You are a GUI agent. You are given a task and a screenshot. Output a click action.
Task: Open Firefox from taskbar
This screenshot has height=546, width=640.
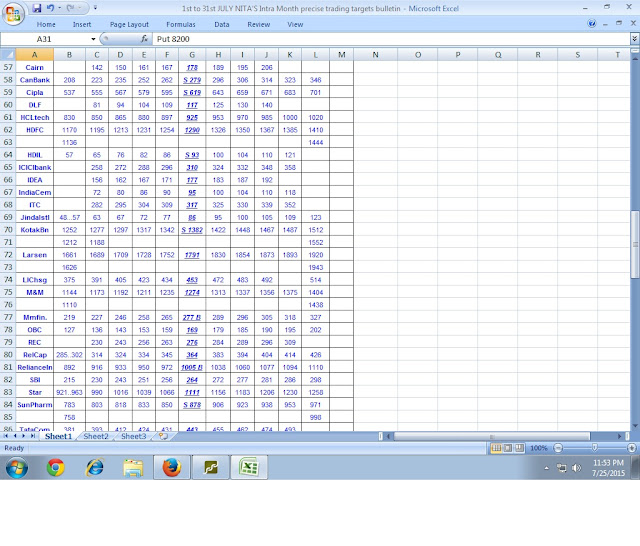(x=171, y=467)
